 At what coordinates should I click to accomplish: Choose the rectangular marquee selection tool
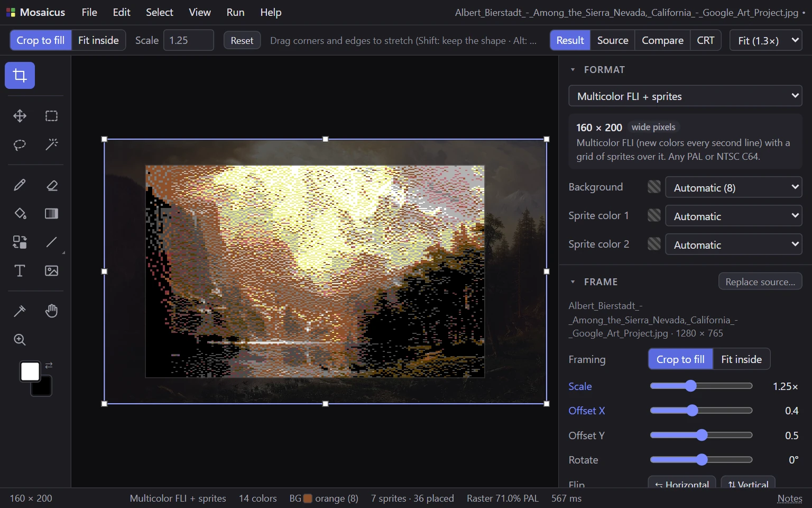51,116
